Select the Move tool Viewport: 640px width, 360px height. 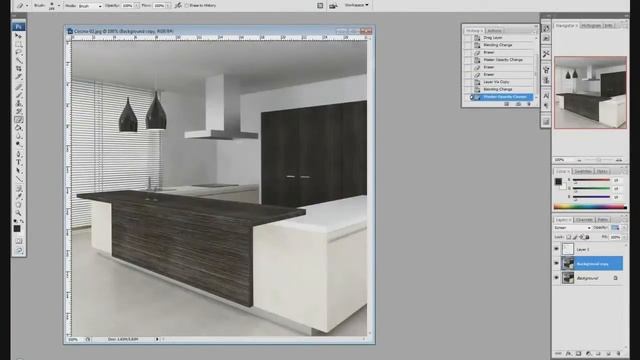pos(18,36)
